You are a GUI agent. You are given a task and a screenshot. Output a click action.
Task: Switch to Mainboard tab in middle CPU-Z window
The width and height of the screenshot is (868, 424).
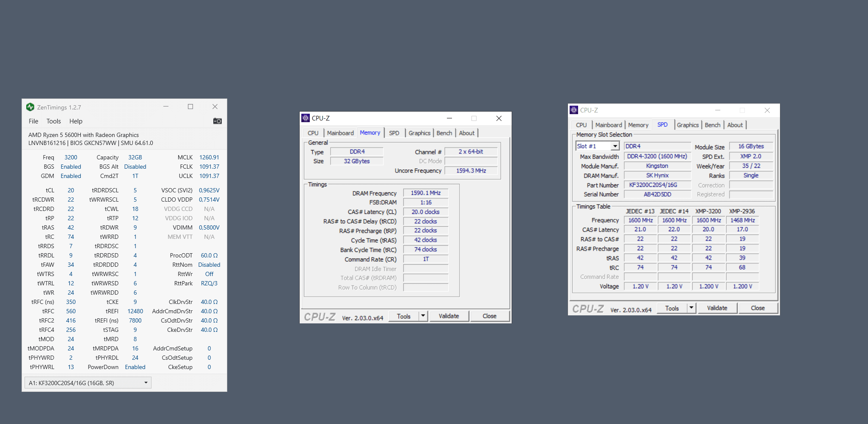pyautogui.click(x=340, y=133)
